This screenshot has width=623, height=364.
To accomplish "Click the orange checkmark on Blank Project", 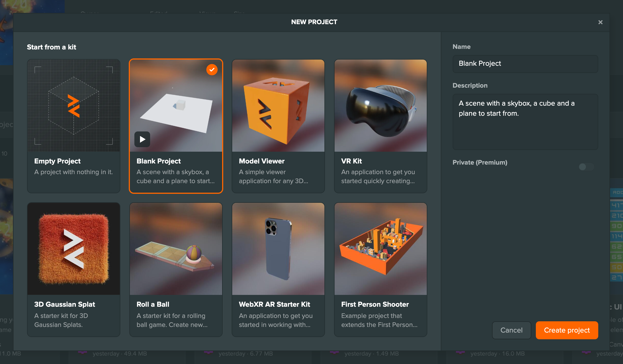I will click(212, 70).
